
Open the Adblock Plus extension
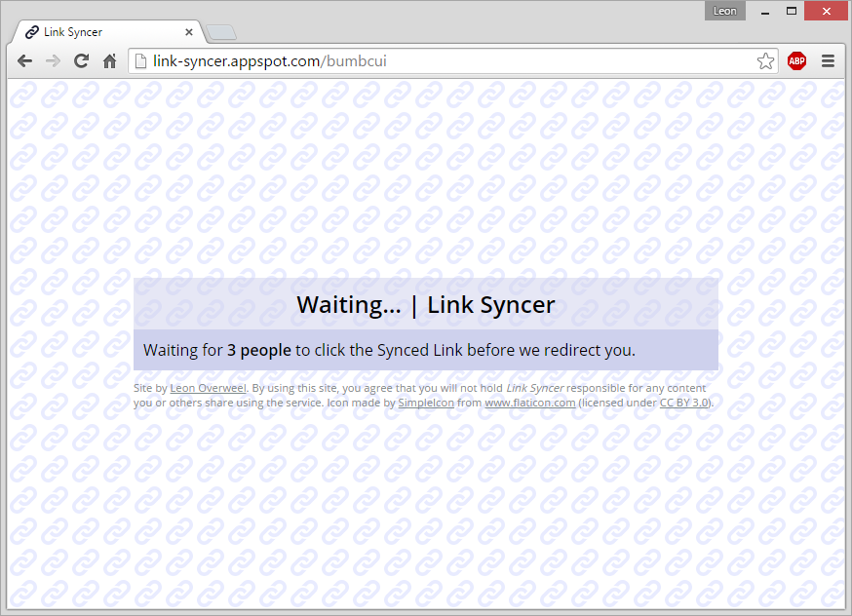[796, 60]
